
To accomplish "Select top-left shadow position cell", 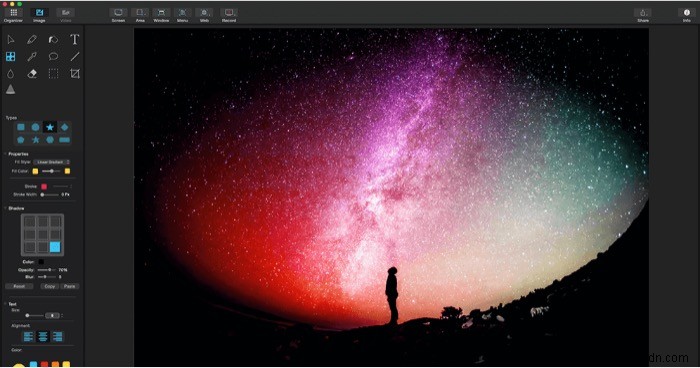I will click(30, 222).
